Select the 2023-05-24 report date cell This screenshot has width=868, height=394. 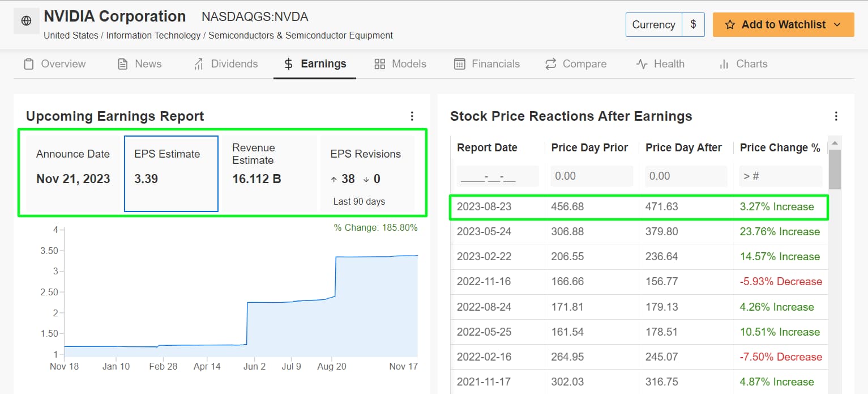(x=484, y=232)
